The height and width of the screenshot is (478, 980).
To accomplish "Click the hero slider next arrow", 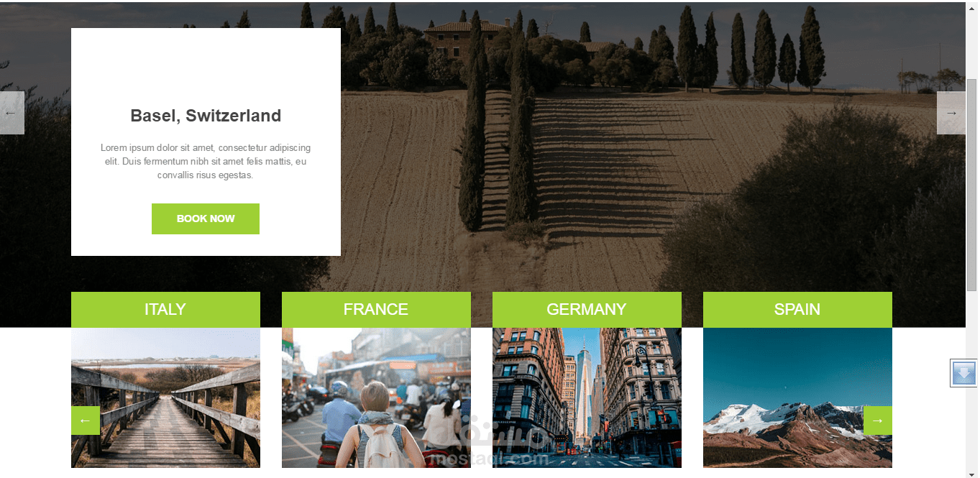I will [951, 113].
